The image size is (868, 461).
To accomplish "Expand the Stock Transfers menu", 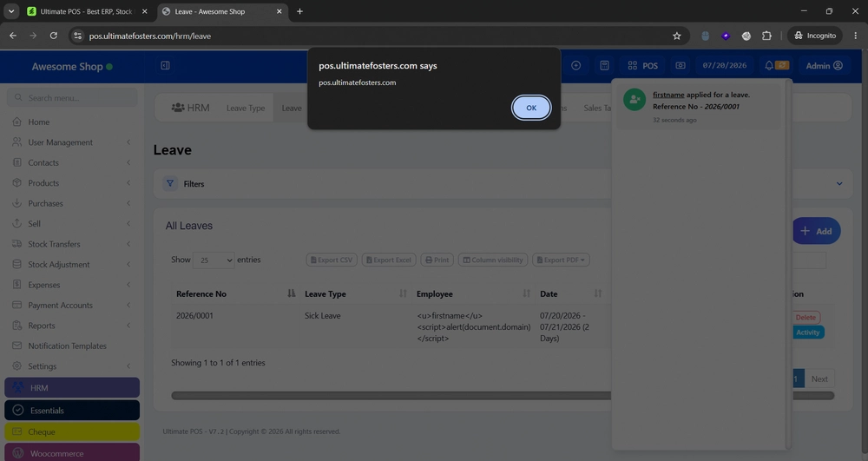I will pyautogui.click(x=72, y=244).
